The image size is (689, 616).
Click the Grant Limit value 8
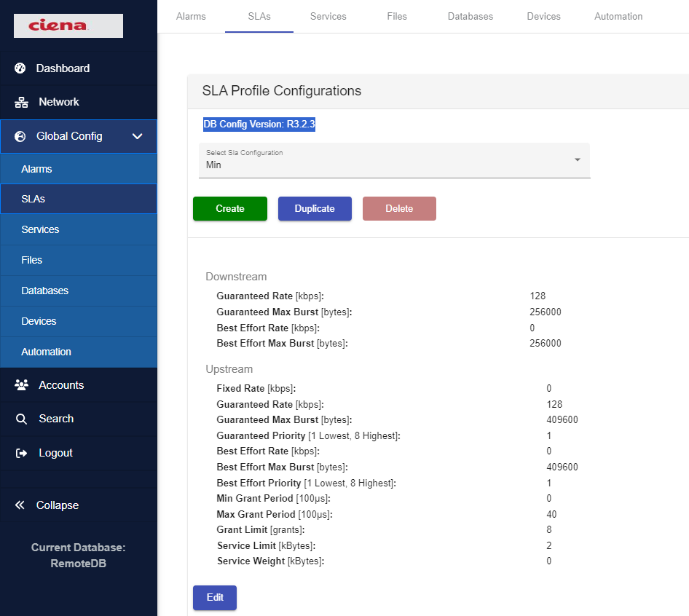(x=549, y=530)
